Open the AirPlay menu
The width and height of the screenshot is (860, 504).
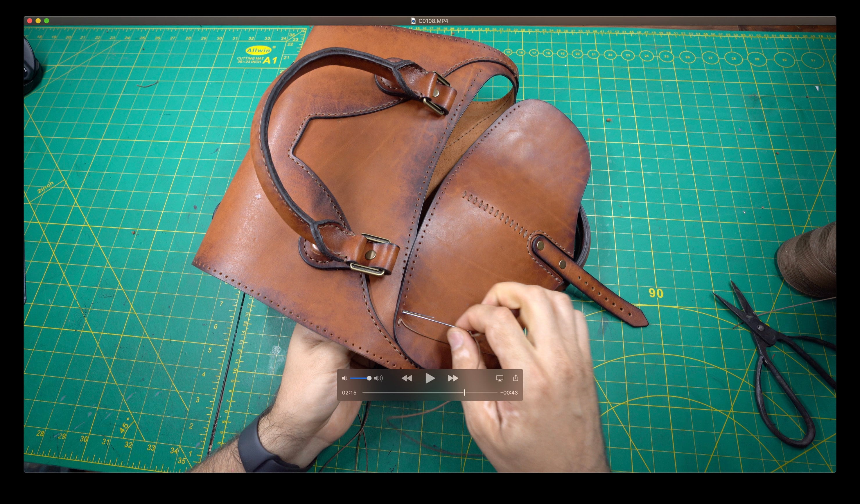click(500, 378)
